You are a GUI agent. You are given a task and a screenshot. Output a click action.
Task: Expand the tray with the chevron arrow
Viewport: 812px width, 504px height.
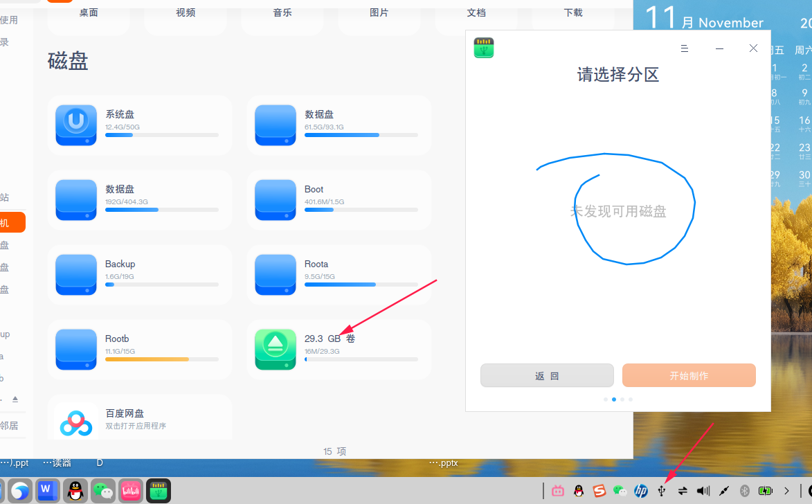[786, 491]
